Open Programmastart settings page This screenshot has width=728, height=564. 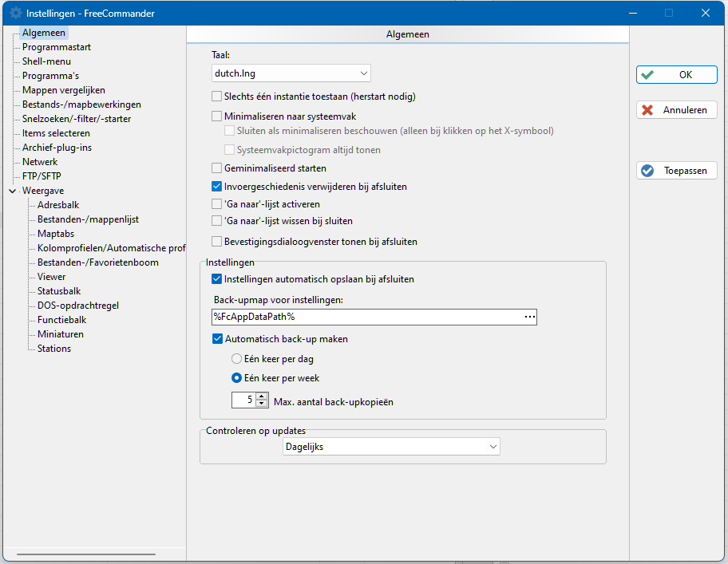pos(56,47)
